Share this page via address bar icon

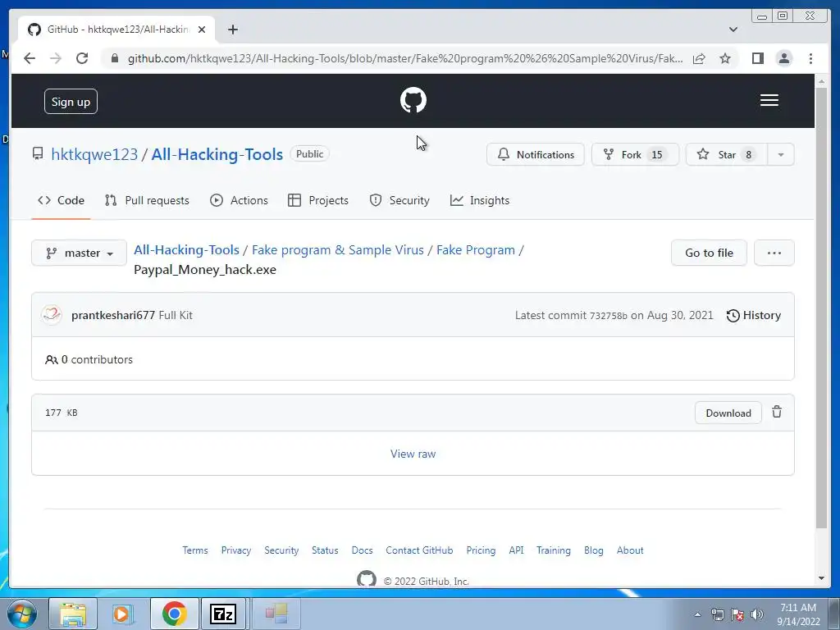click(699, 58)
